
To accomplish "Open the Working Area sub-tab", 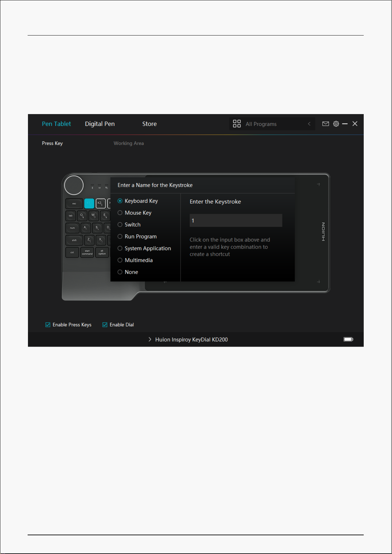I will (129, 143).
